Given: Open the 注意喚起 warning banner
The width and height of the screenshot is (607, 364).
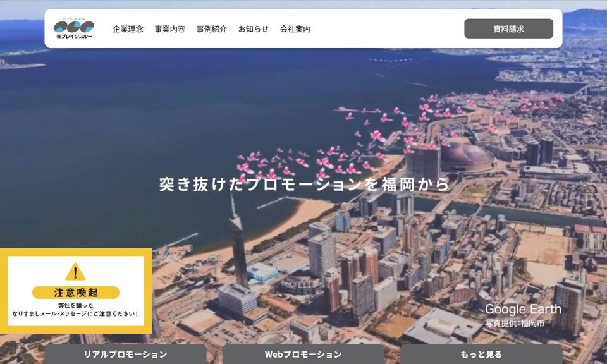Looking at the screenshot, I should 76,291.
